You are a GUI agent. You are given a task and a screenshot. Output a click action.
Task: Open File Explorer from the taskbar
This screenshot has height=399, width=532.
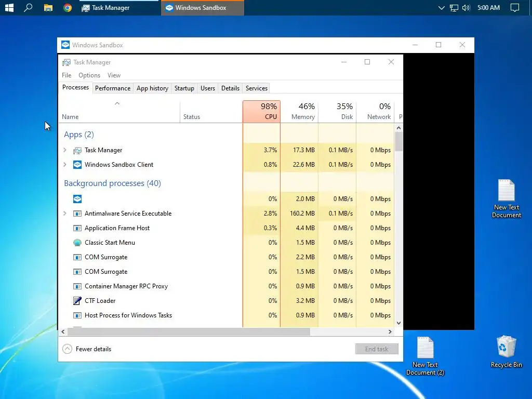tap(48, 7)
